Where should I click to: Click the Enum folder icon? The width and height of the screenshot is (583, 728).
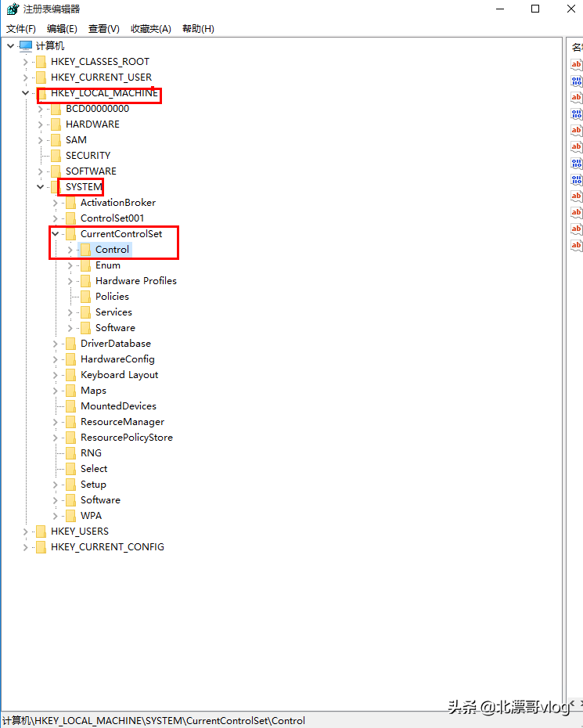pyautogui.click(x=86, y=265)
